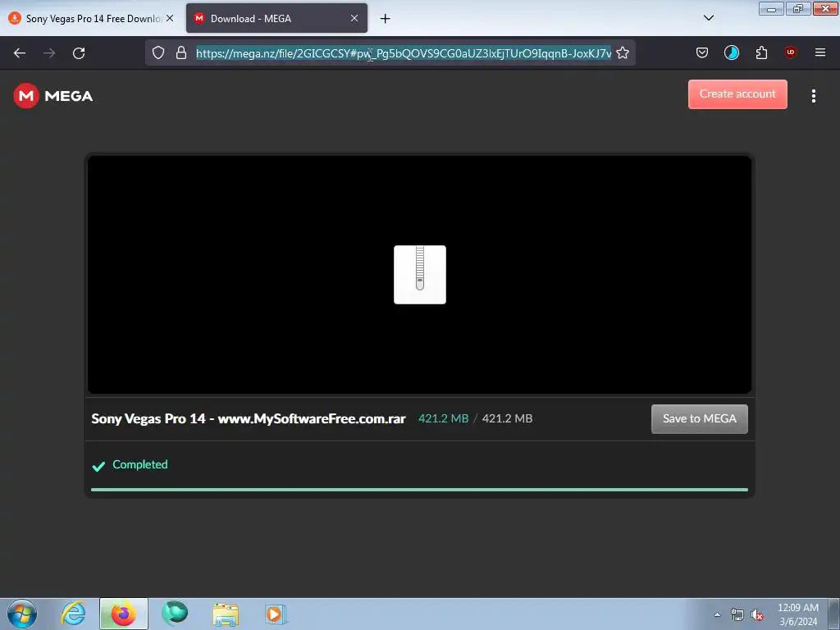Click the Firefox taskbar icon
840x630 pixels.
point(123,614)
